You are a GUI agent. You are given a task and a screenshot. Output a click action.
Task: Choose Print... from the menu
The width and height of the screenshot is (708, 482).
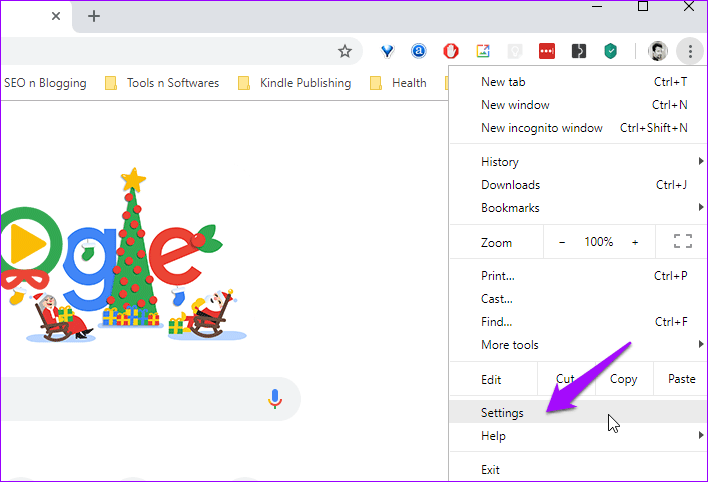pos(578,276)
